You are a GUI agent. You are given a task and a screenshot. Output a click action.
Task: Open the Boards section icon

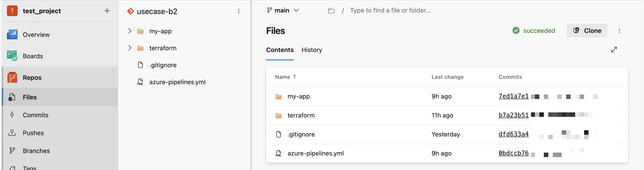(12, 56)
